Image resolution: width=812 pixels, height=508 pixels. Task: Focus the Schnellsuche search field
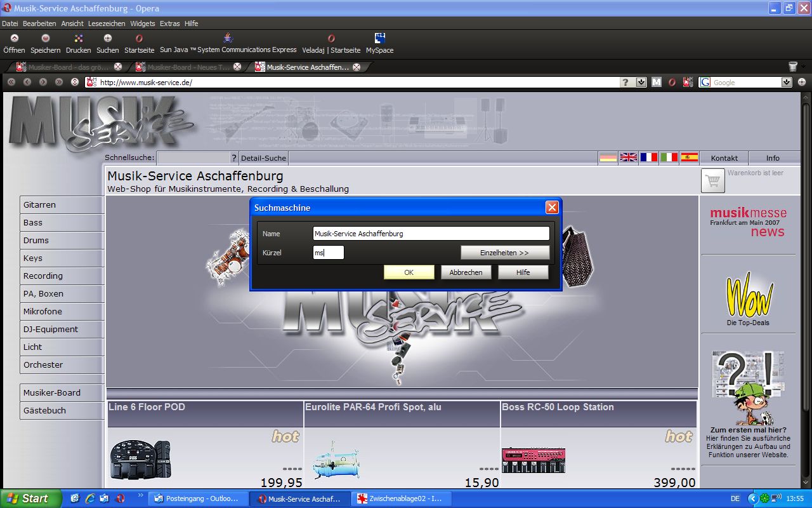193,158
